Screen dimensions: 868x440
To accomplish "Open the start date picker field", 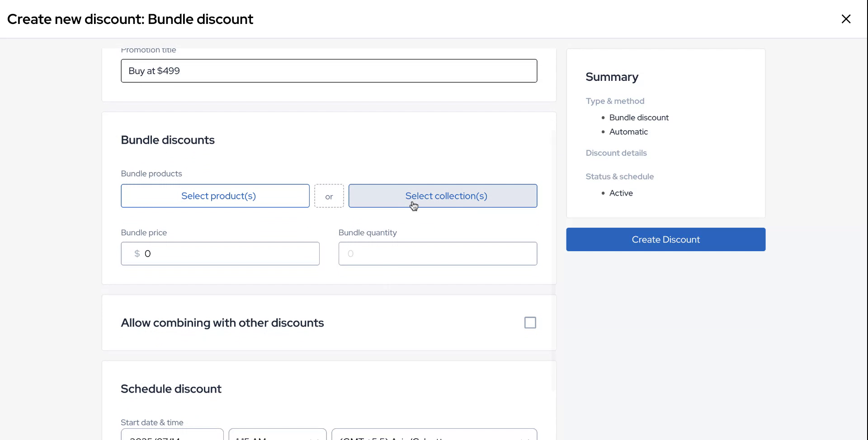I will click(x=172, y=435).
